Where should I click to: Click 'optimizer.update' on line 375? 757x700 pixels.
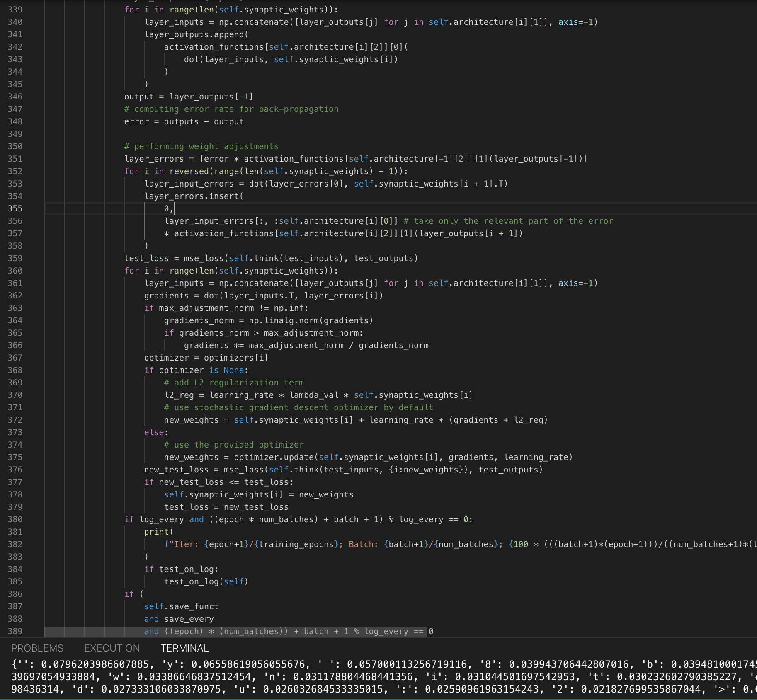pyautogui.click(x=274, y=457)
